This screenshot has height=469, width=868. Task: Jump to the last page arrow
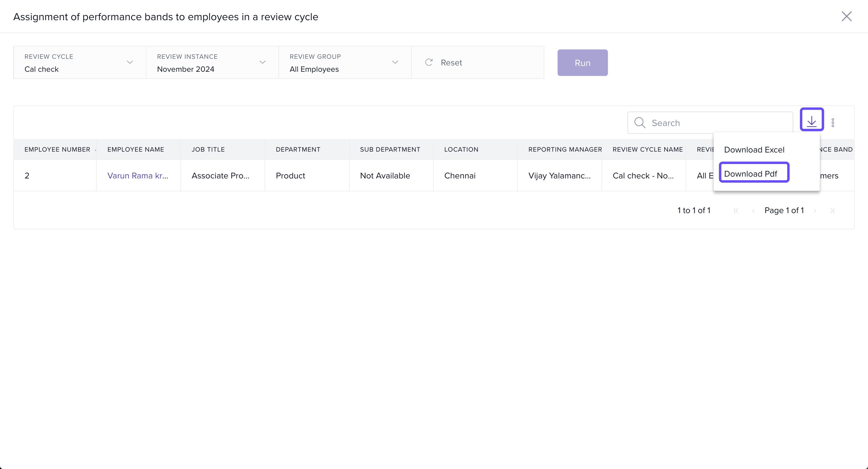pyautogui.click(x=832, y=211)
